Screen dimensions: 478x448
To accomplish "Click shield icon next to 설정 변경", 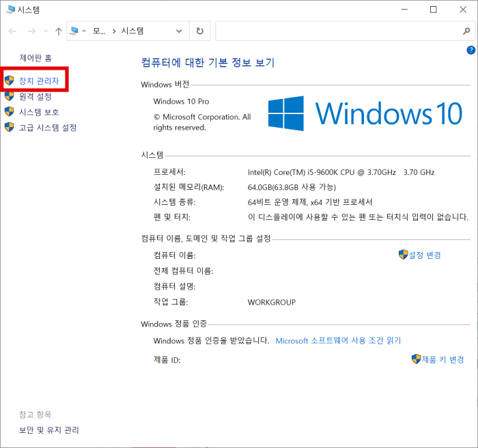I will (403, 255).
